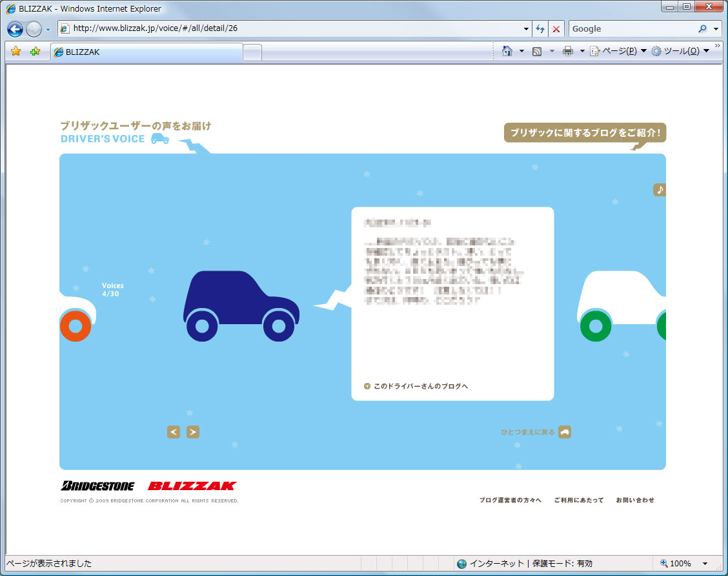Click the blurred voice message text
This screenshot has width=728, height=576.
[444, 271]
